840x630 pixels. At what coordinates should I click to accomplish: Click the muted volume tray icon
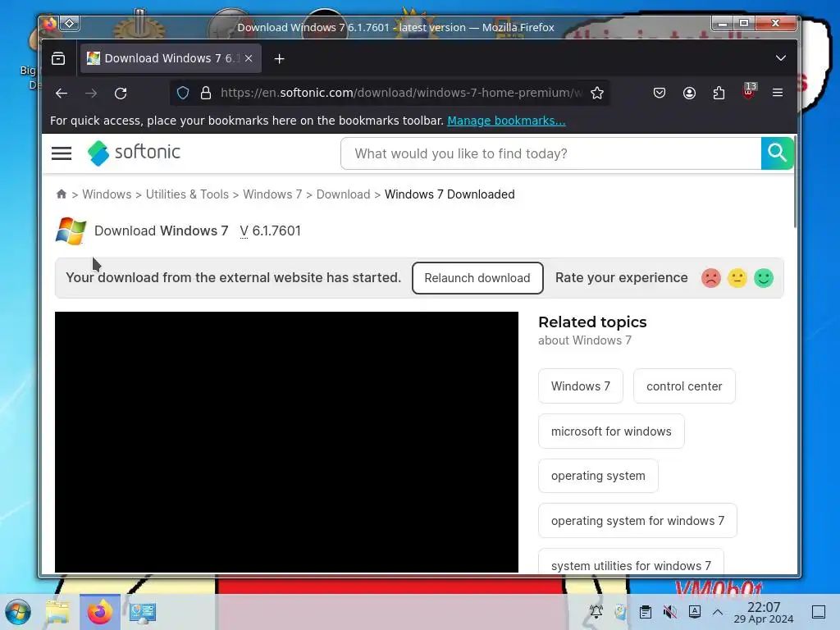669,611
